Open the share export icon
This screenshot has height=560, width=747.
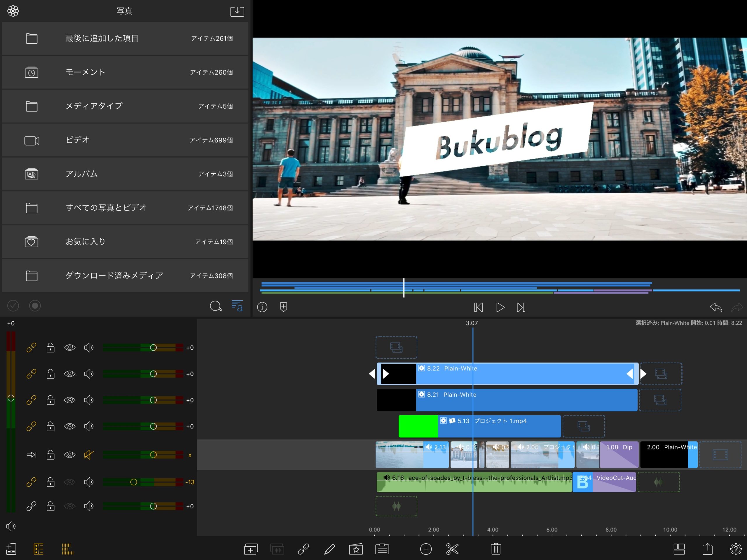[708, 549]
